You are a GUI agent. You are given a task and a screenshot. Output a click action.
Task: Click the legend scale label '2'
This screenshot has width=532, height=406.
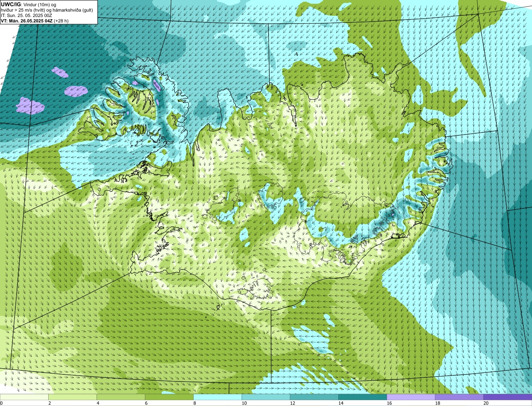[x=49, y=403]
